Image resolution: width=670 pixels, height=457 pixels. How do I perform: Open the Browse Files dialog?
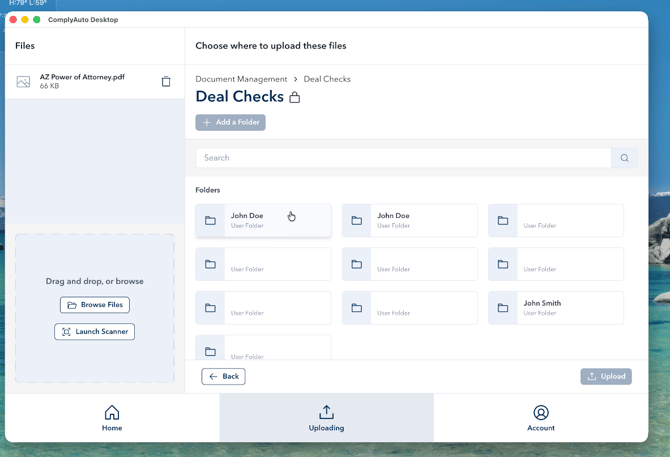click(95, 305)
